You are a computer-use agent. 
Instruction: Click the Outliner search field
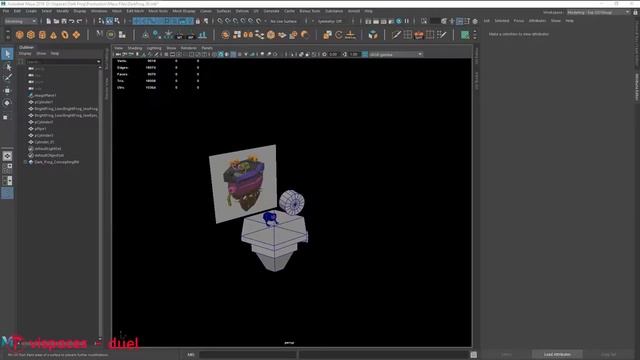click(60, 62)
